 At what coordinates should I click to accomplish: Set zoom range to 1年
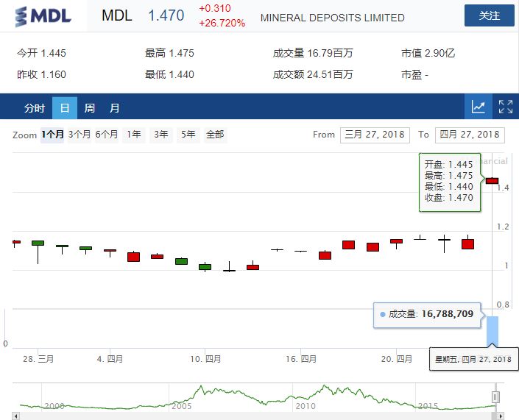(134, 135)
